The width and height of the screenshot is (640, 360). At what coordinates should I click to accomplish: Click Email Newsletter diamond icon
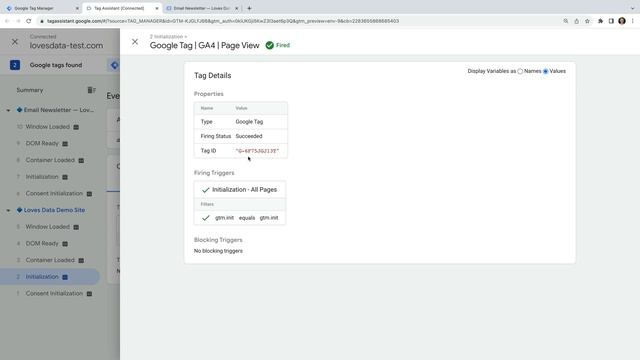point(19,110)
